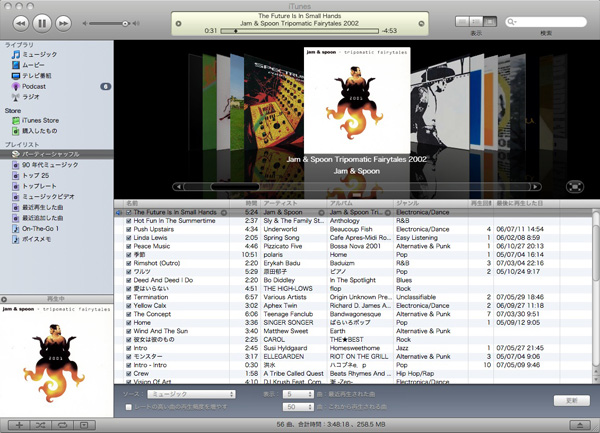
Task: Eject disc using the bottom-right button
Action: tap(579, 425)
